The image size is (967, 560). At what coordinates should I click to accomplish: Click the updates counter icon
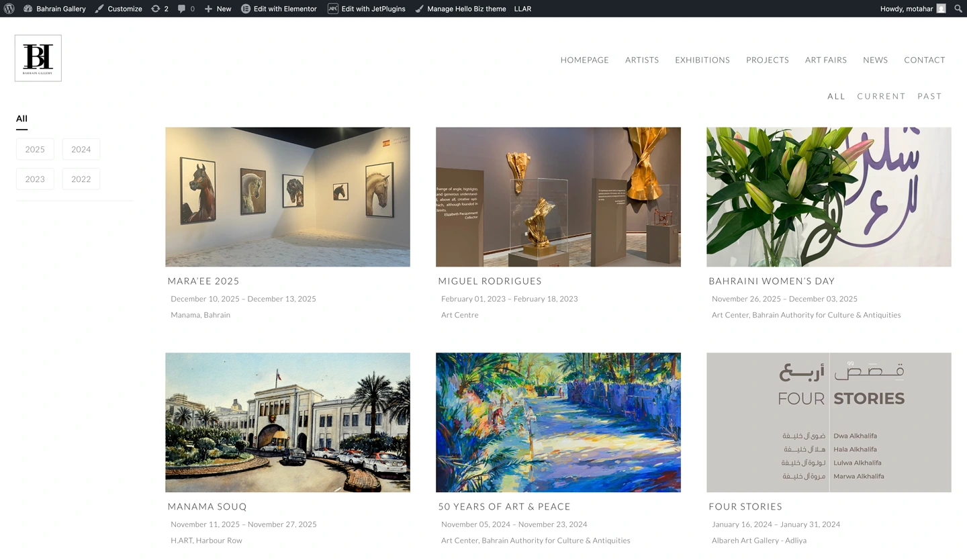[160, 9]
